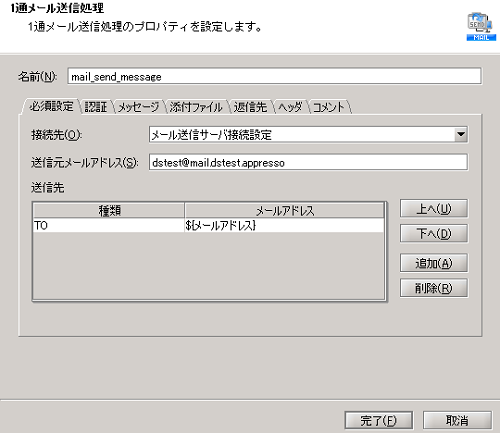Screen dimensions: 500x433
Task: Click the 完了(F) finish button
Action: pos(379,420)
